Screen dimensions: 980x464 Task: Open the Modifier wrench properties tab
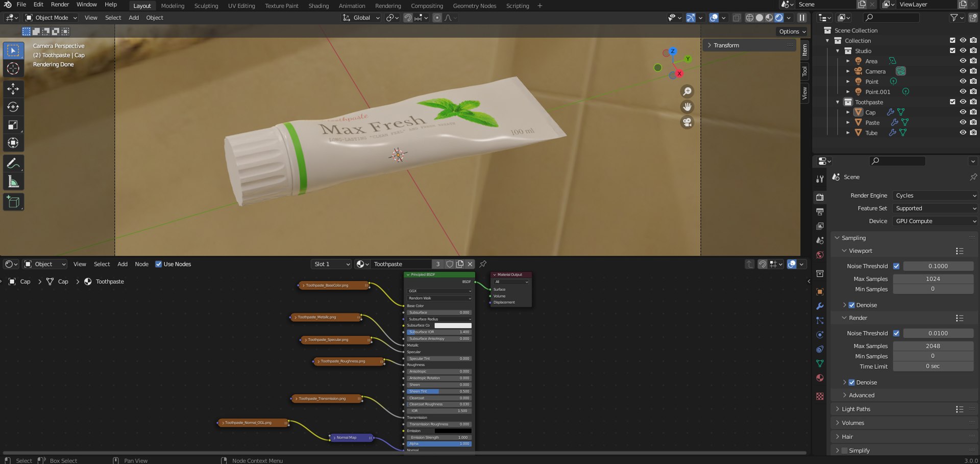820,306
